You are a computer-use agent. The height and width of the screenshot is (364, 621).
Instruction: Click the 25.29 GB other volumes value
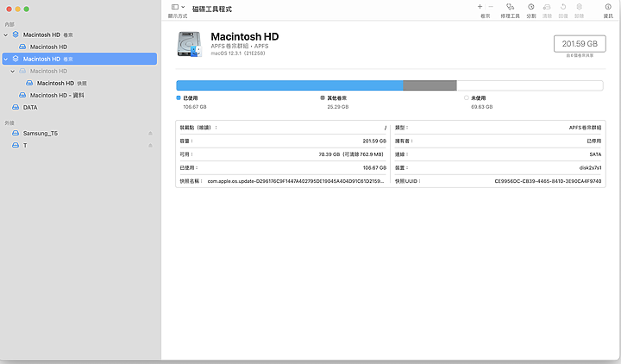pyautogui.click(x=338, y=107)
